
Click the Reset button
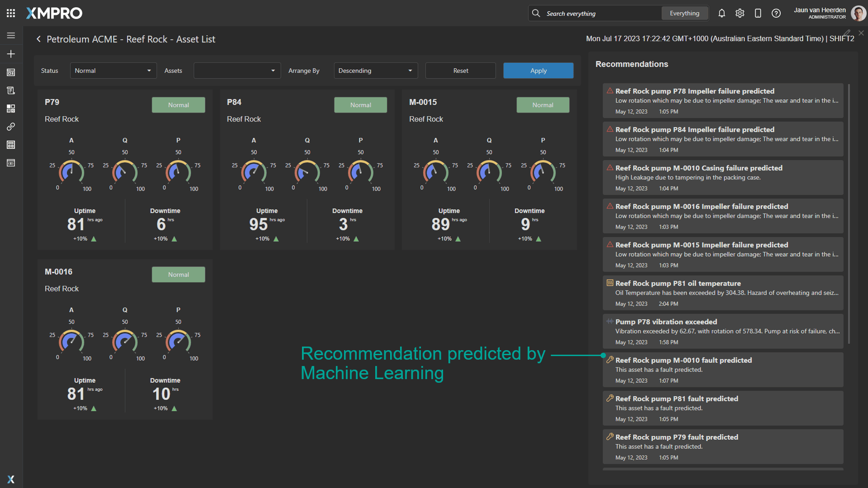[460, 70]
